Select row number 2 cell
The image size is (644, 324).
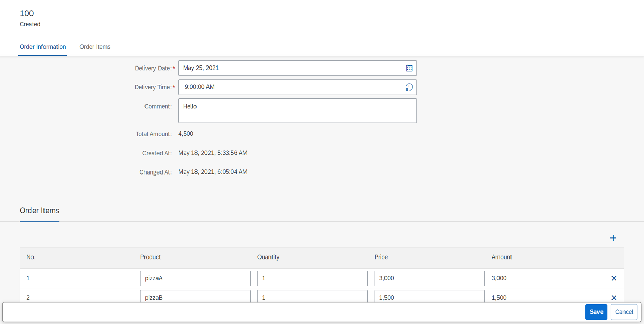click(x=28, y=298)
